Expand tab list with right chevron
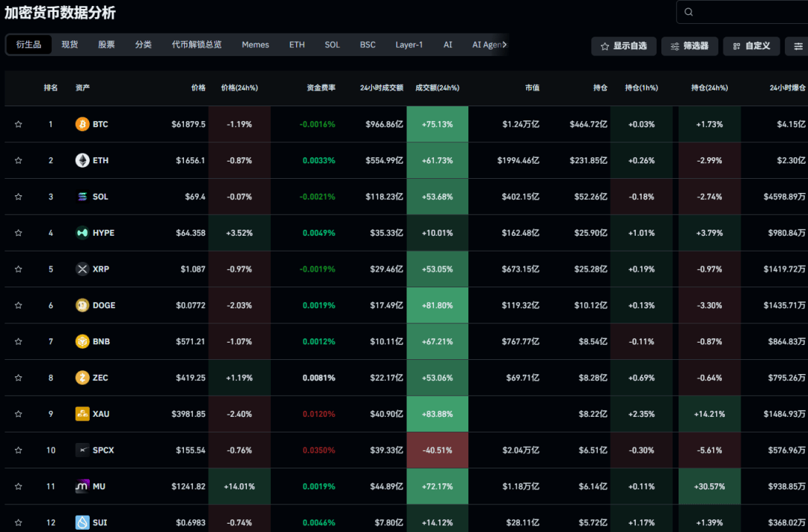 (504, 44)
